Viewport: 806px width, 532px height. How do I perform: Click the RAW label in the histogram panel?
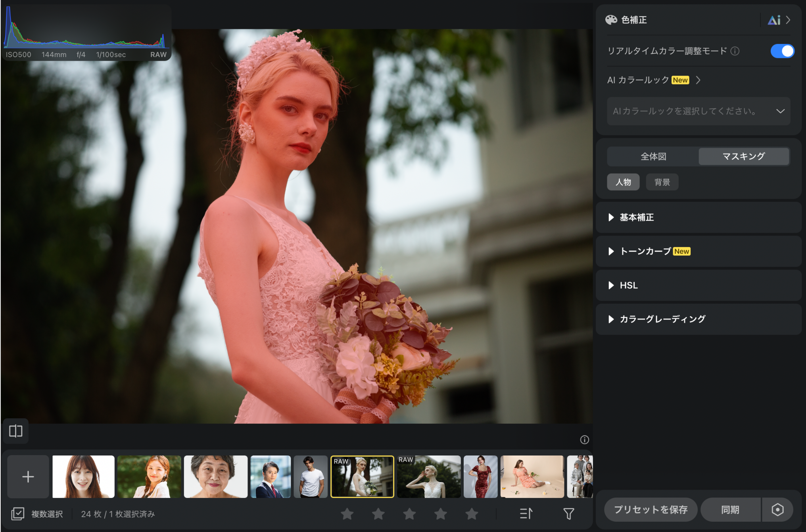(x=158, y=55)
